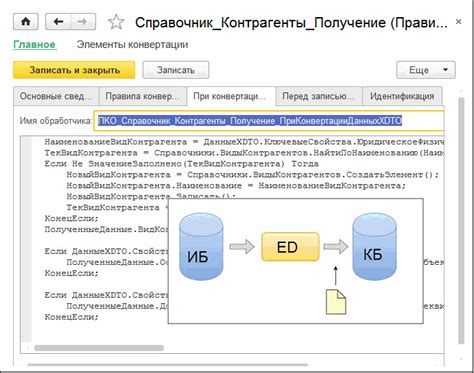Image resolution: width=474 pixels, height=373 pixels.
Task: Add form to favorites star
Action: coord(116,22)
